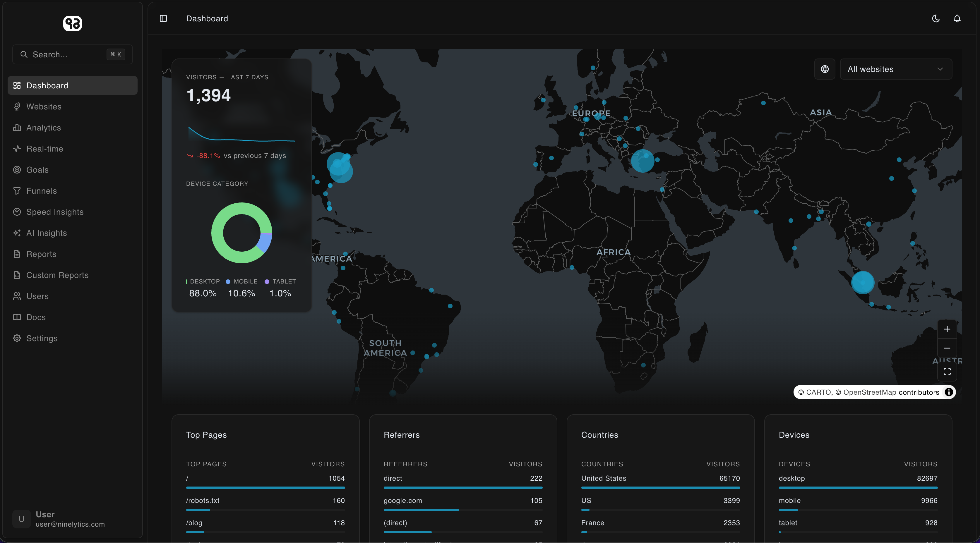
Task: Open Custom Reports
Action: pos(57,275)
